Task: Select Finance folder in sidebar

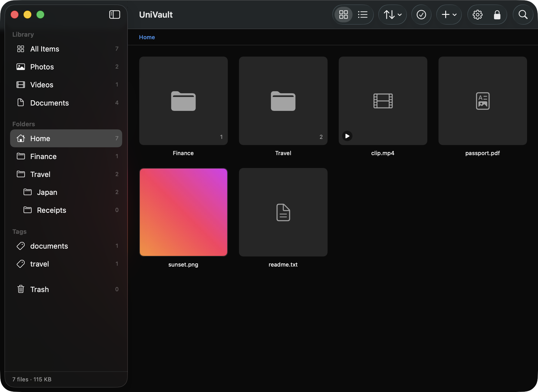Action: tap(66, 156)
